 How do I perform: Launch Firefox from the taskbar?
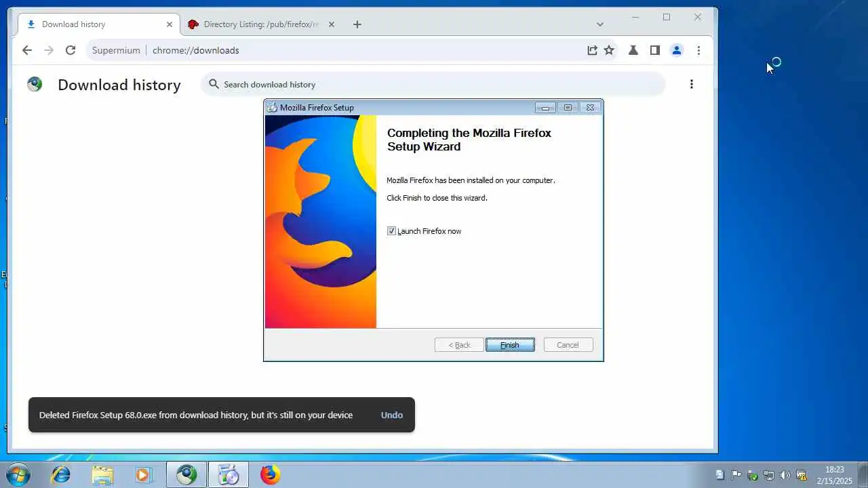pos(270,474)
